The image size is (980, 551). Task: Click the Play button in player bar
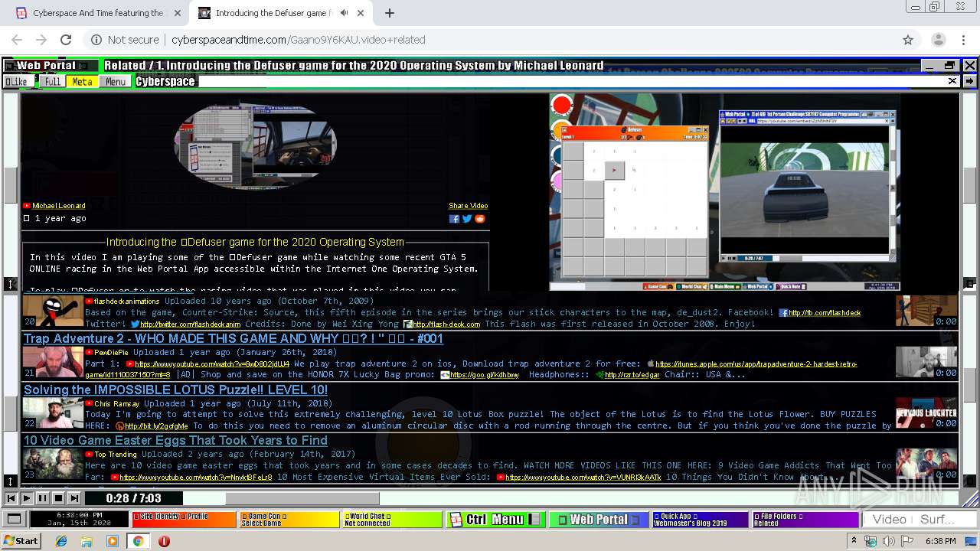point(27,498)
